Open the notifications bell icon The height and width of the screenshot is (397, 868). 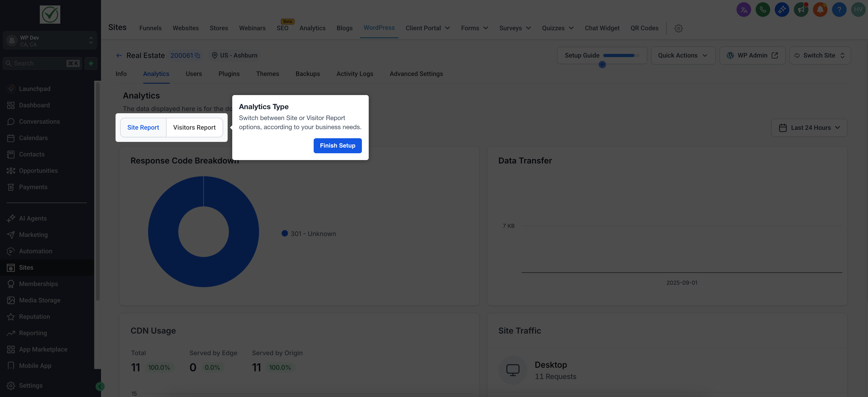[x=820, y=10]
